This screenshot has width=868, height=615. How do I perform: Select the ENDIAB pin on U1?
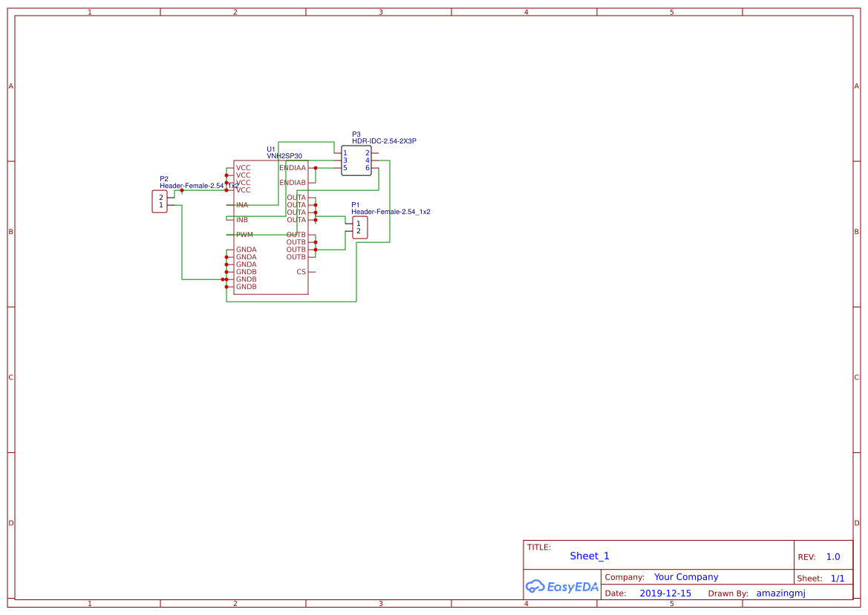tap(293, 183)
